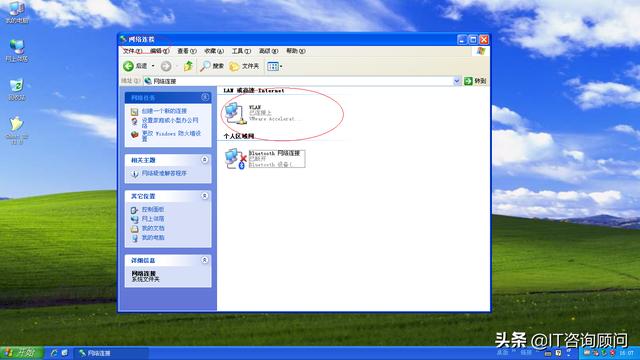The height and width of the screenshot is (360, 640).
Task: Launch Internet Explorer from quick launch
Action: click(53, 353)
